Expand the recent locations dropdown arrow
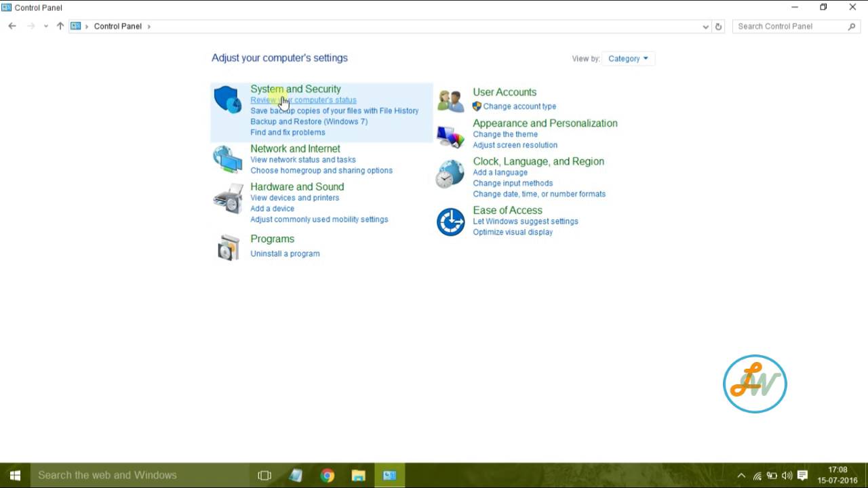868x488 pixels. 46,26
